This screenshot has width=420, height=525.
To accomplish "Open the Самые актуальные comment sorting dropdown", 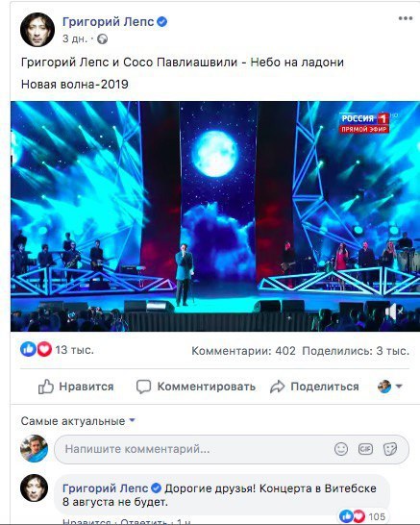I will click(78, 421).
